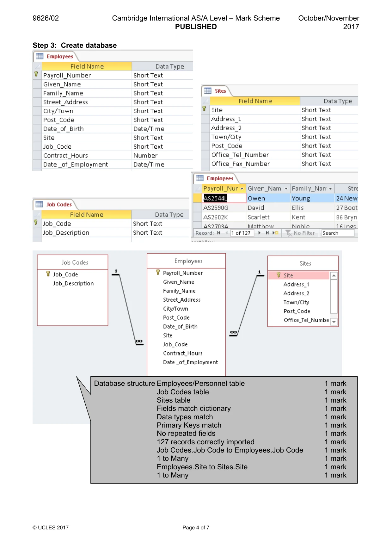Image resolution: width=392 pixels, height=555 pixels.
Task: Open the Family_Nam column filter dropdown
Action: [330, 189]
